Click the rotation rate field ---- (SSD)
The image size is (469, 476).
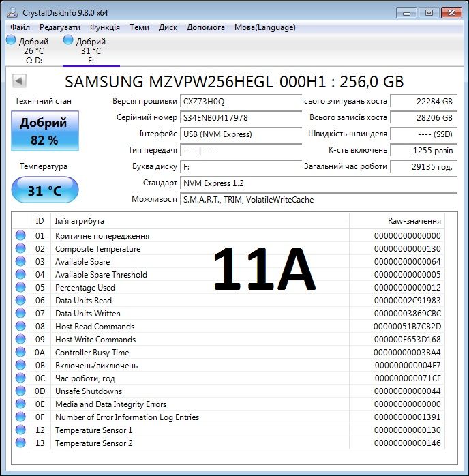423,134
